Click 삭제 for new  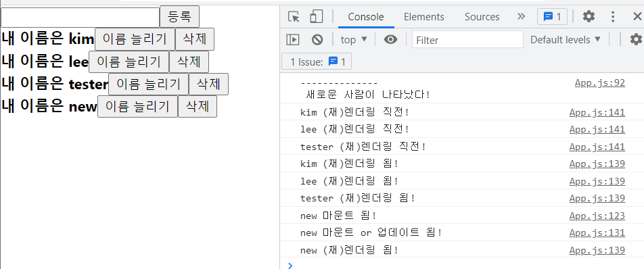197,106
